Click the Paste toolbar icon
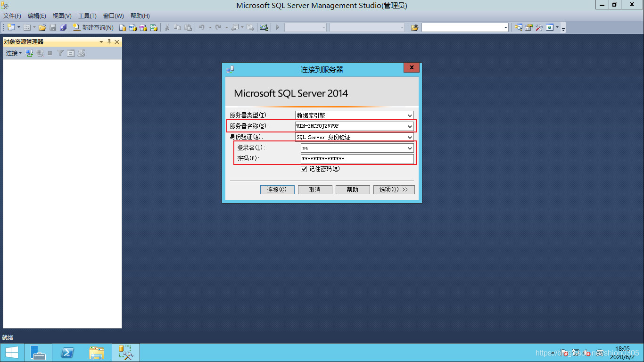Screen dimensions: 644x362 [x=188, y=27]
